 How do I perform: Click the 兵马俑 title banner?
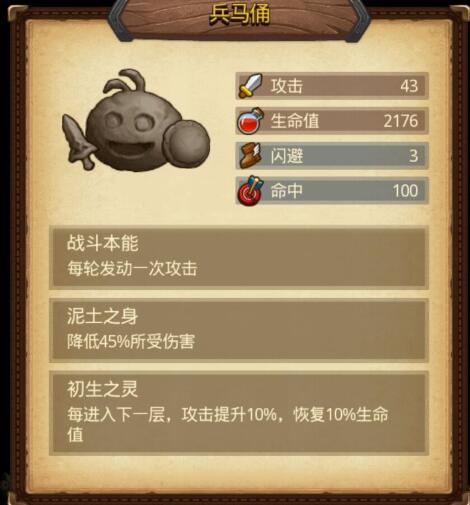click(x=239, y=15)
